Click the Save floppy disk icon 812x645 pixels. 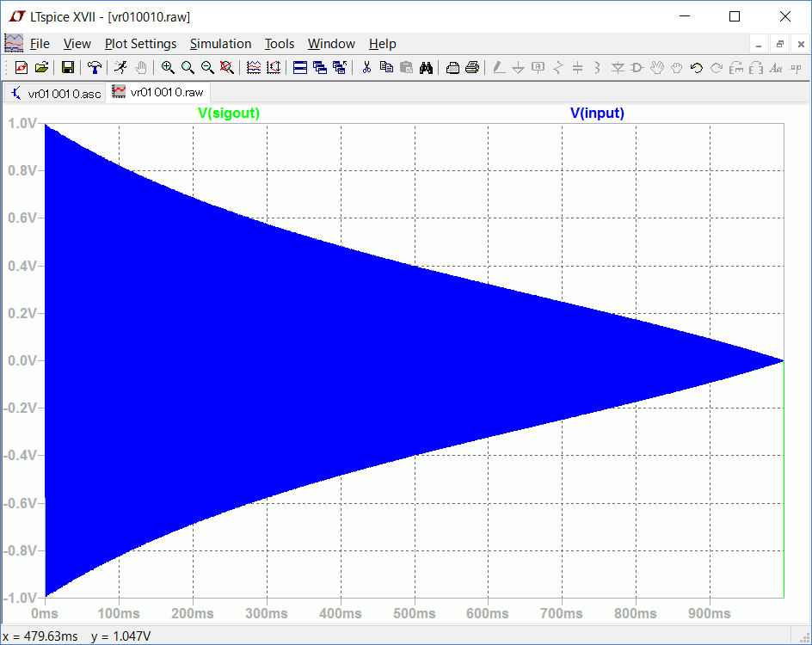pos(68,67)
